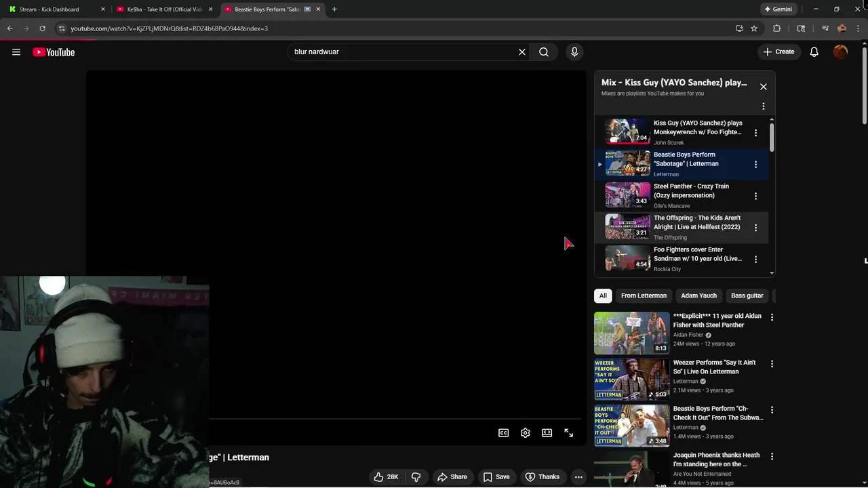Screen dimensions: 868x488
Task: Go to the YouTube home logo
Action: (54, 52)
